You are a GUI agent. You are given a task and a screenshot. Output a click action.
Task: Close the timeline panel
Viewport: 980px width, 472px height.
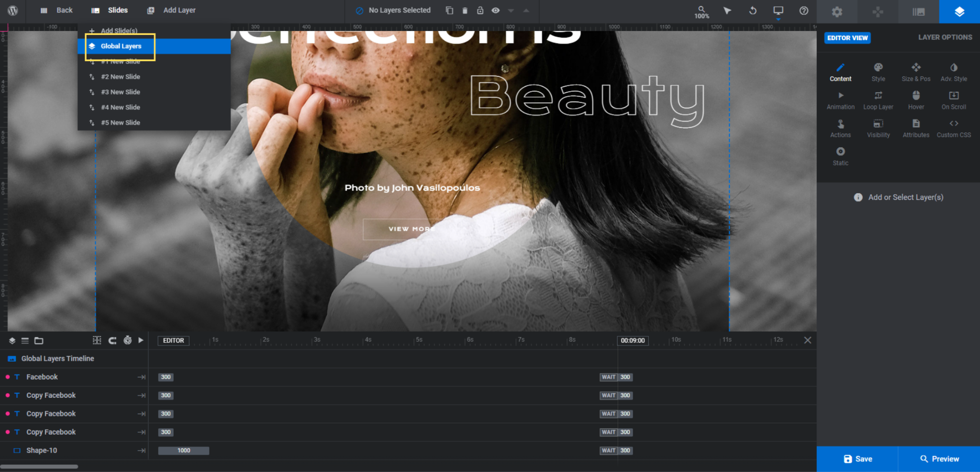[x=808, y=340]
